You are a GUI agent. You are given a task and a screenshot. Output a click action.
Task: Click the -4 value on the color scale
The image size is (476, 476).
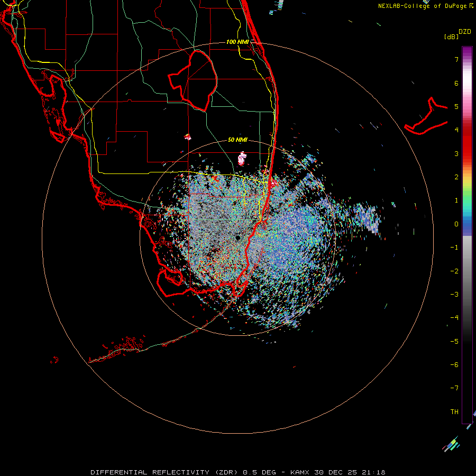pyautogui.click(x=454, y=318)
